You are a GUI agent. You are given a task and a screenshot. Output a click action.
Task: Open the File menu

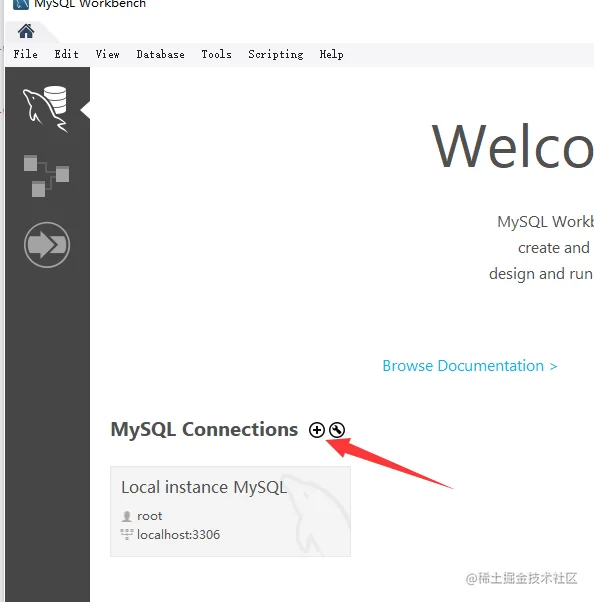[x=26, y=54]
